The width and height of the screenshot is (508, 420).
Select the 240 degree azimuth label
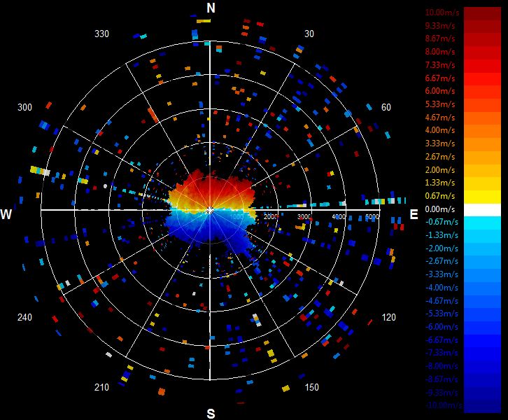click(24, 317)
